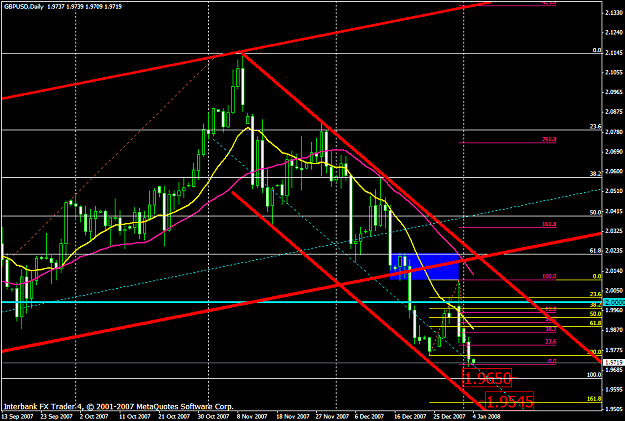Click the 8 Nov 2007 date label

tap(252, 416)
